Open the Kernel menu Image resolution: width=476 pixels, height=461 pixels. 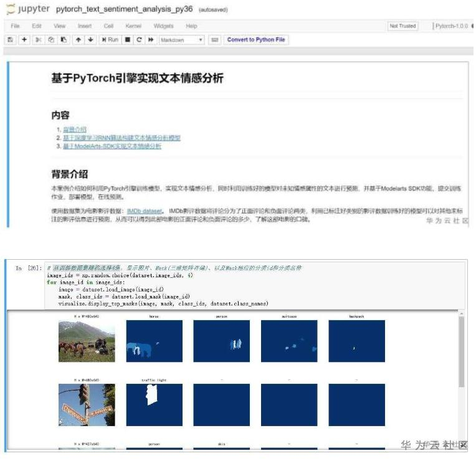(x=133, y=26)
